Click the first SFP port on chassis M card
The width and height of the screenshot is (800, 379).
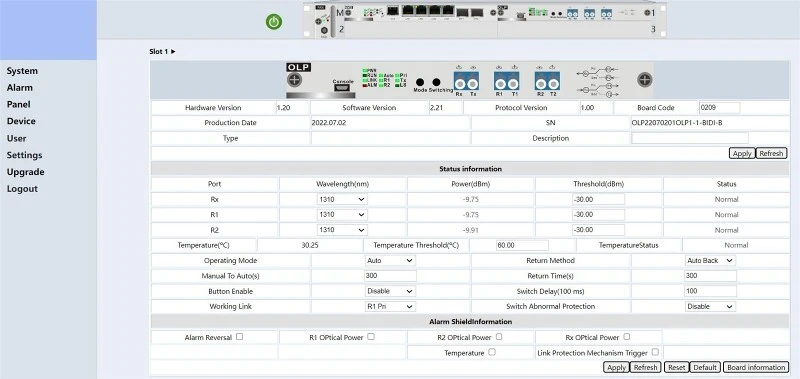point(462,12)
